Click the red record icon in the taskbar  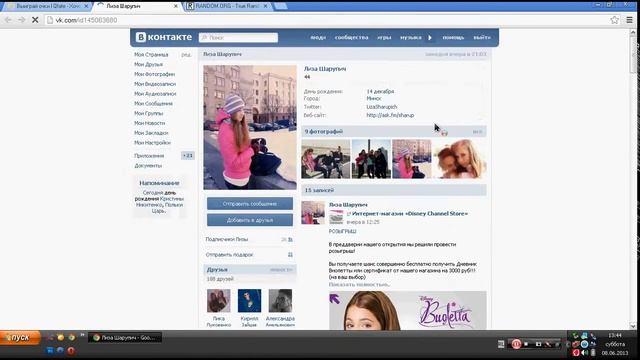coord(516,344)
